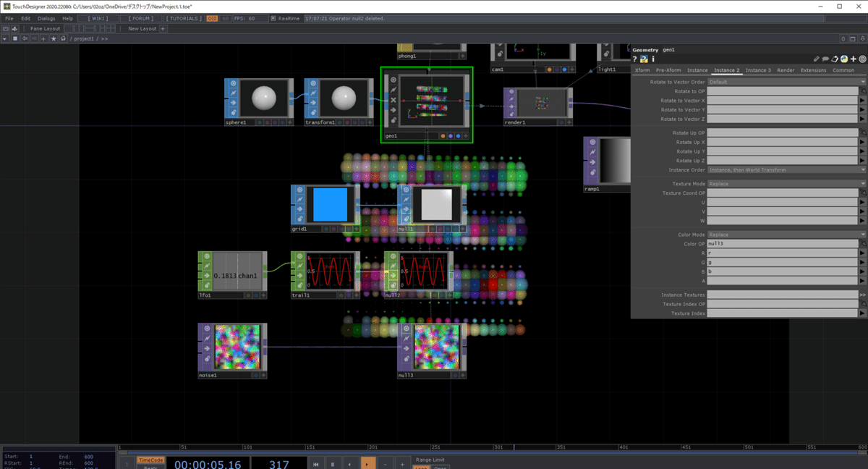The width and height of the screenshot is (868, 469).
Task: Click the home icon in the network path bar
Action: tap(64, 38)
